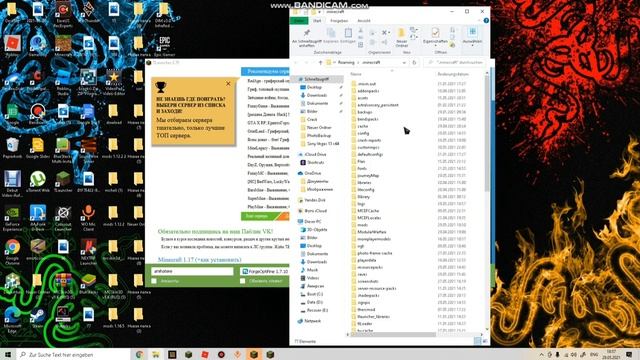Viewport: 640px width, 360px height.
Task: Open Downloads under Schnellzugriff
Action: pyautogui.click(x=317, y=96)
